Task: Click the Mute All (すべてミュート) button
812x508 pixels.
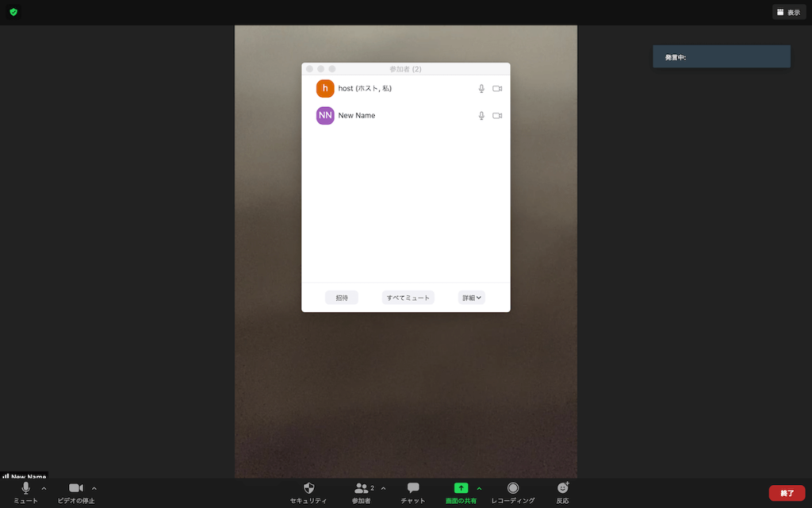Action: [408, 298]
